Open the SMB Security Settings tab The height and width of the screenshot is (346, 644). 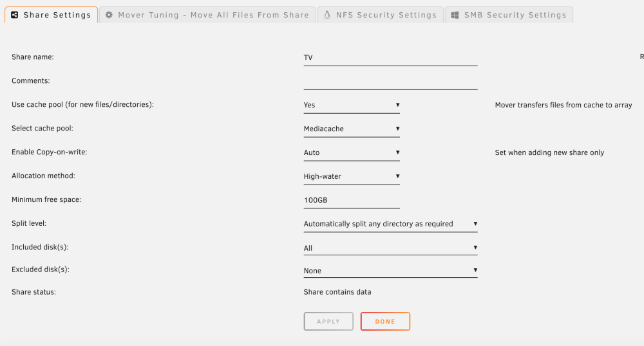coord(509,15)
